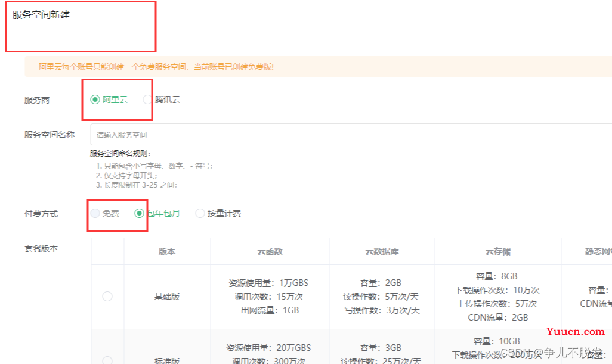Image resolution: width=612 pixels, height=364 pixels.
Task: Click the 服务商 label
Action: (x=37, y=100)
